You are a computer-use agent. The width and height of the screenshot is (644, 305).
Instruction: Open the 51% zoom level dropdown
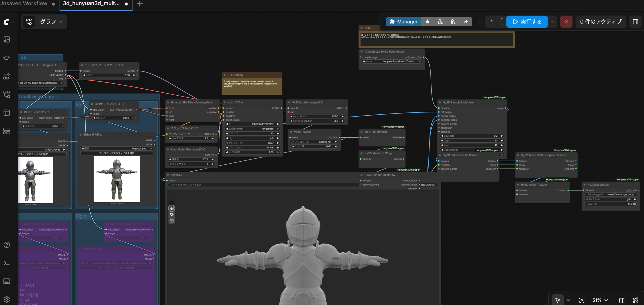coord(600,300)
